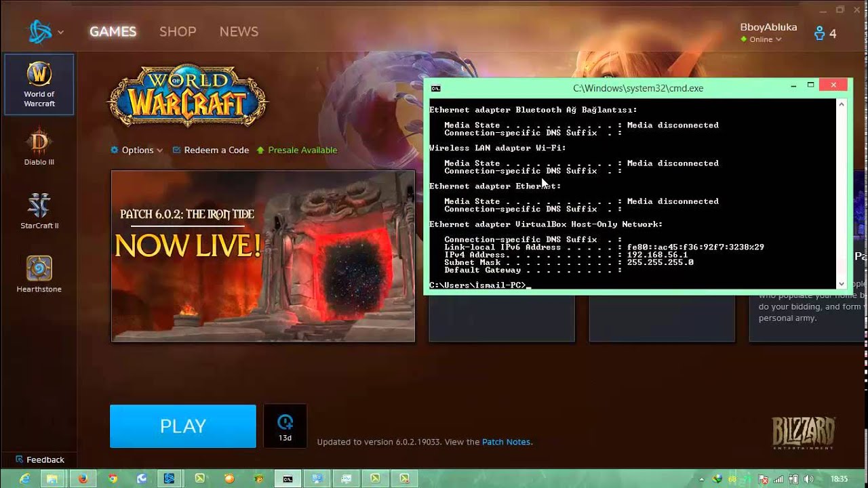Click the orange round taskbar icon
Screen dimensions: 868x488
point(229,479)
